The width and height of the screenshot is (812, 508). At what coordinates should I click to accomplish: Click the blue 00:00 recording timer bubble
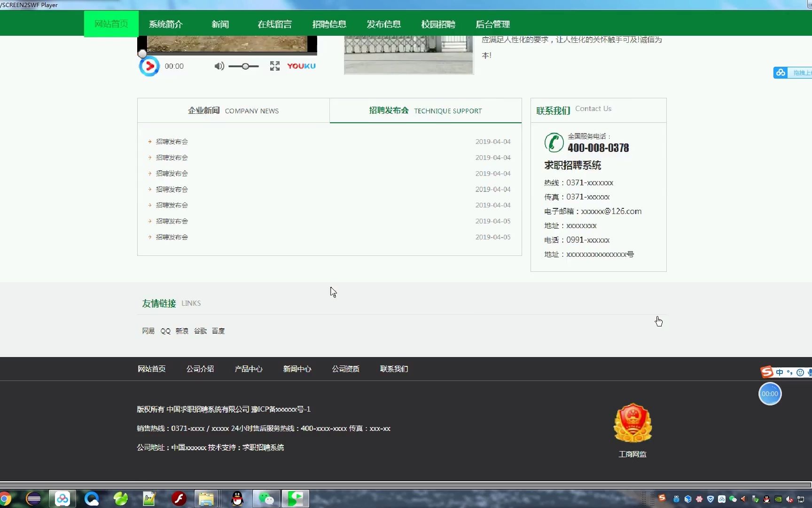click(770, 394)
